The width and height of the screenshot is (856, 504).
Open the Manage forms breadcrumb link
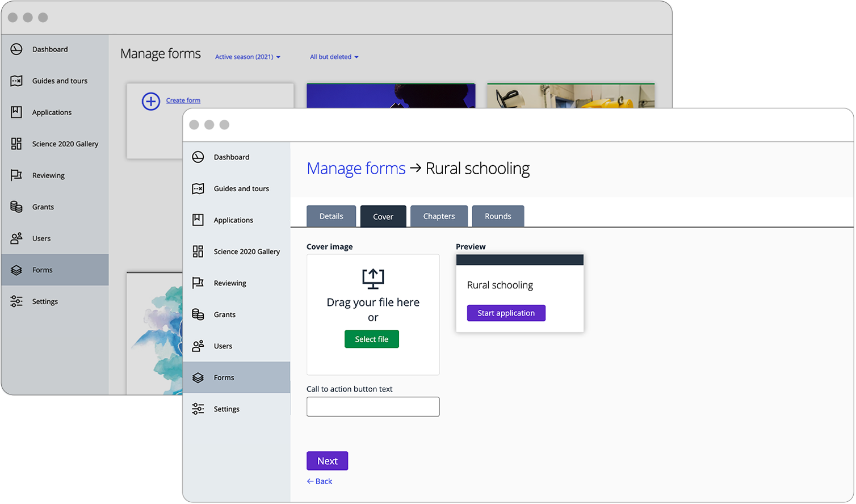356,168
